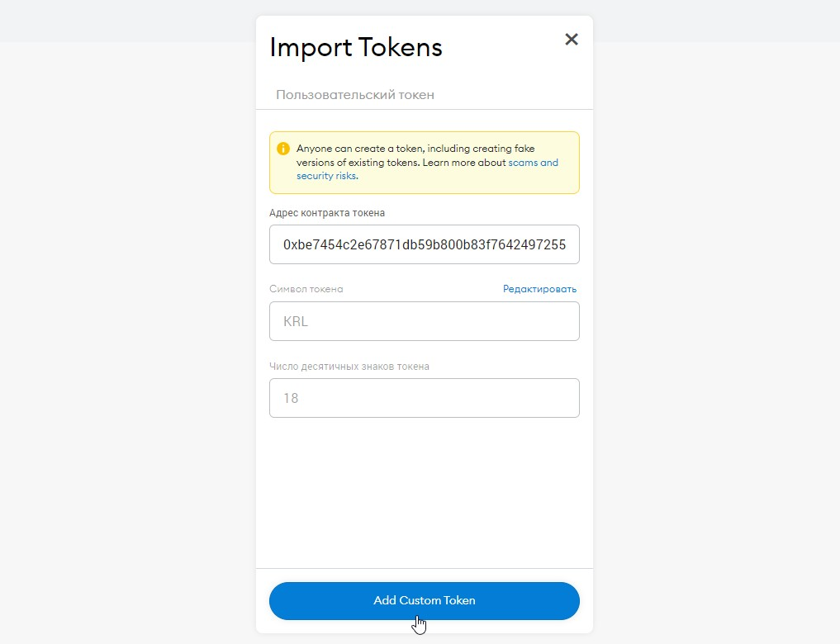Viewport: 840px width, 644px height.
Task: Click the token decimals field showing 18
Action: click(424, 398)
